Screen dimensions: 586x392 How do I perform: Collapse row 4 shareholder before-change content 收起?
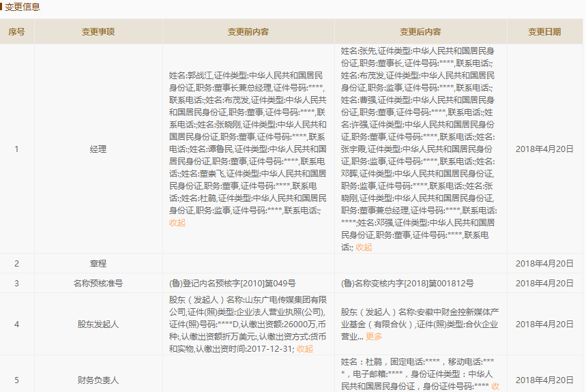[304, 348]
